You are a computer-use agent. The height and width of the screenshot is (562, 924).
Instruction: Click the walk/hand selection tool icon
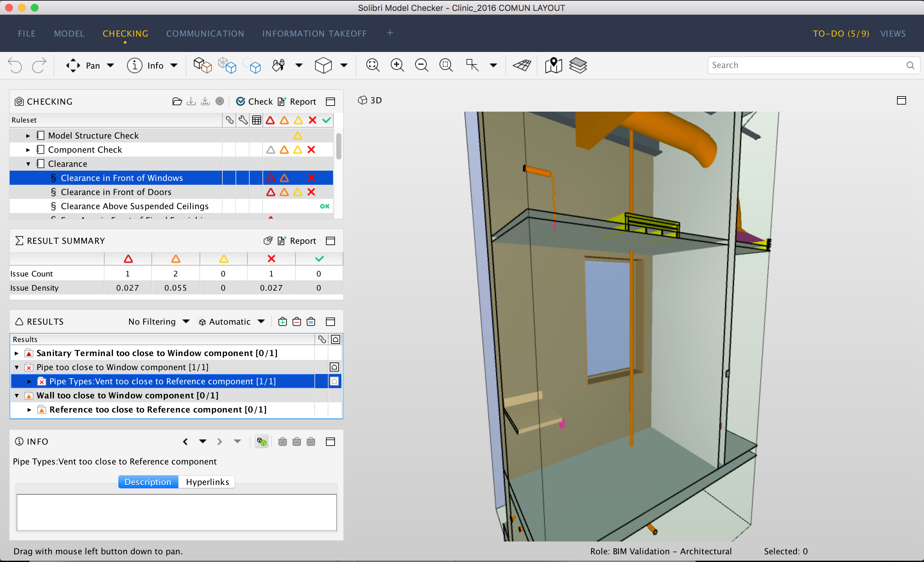[x=278, y=65]
